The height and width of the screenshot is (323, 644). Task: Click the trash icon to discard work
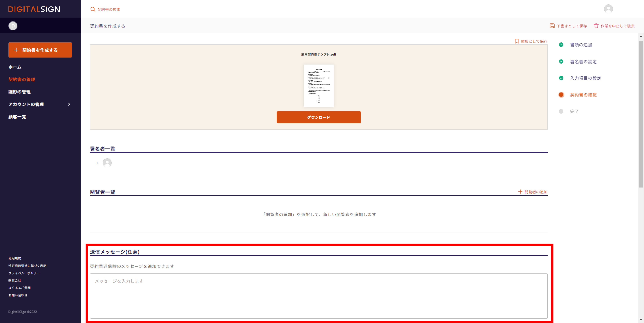(596, 26)
